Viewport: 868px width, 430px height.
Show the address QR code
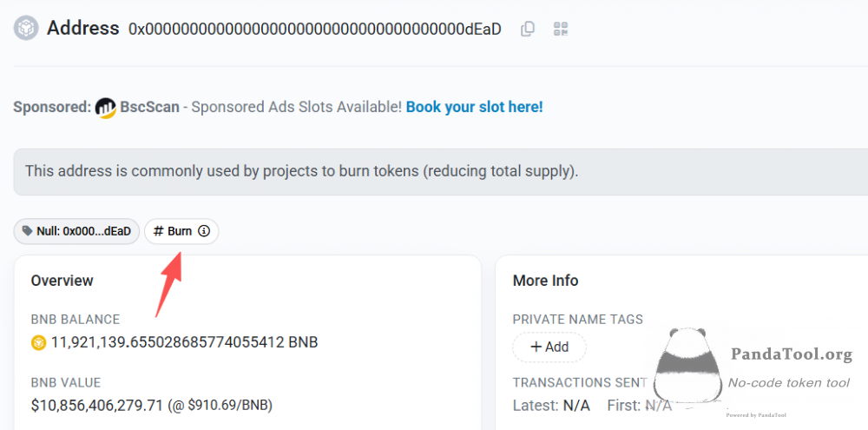point(560,29)
